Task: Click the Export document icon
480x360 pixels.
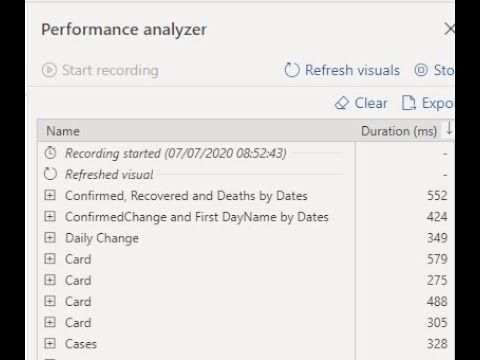Action: 409,103
